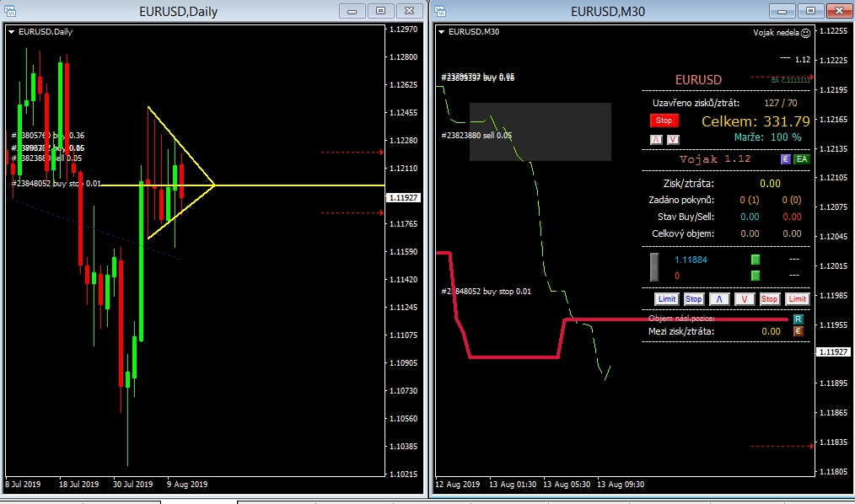The width and height of the screenshot is (855, 504).
Task: Expand the EURUSD,Daily chart triangle menu
Action: [x=11, y=32]
